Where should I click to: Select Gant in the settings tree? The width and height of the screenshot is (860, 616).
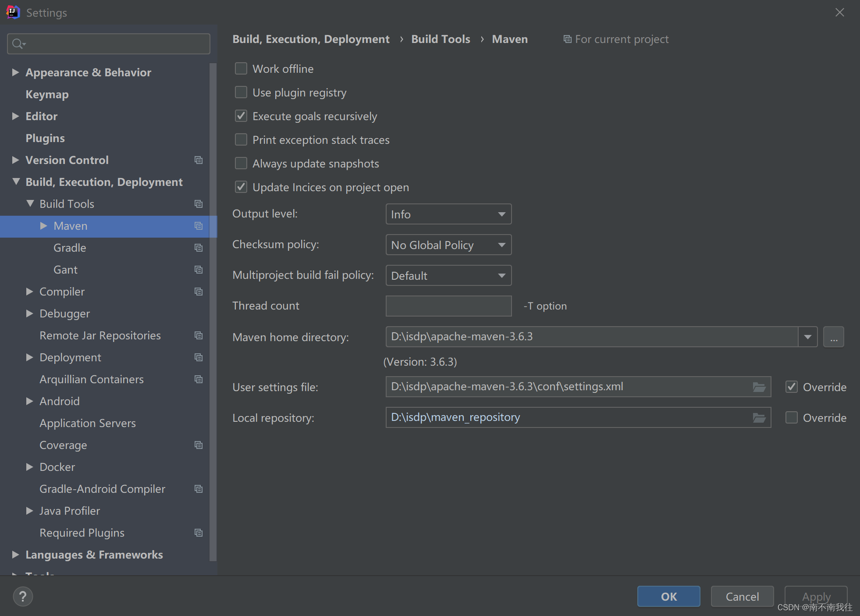65,270
